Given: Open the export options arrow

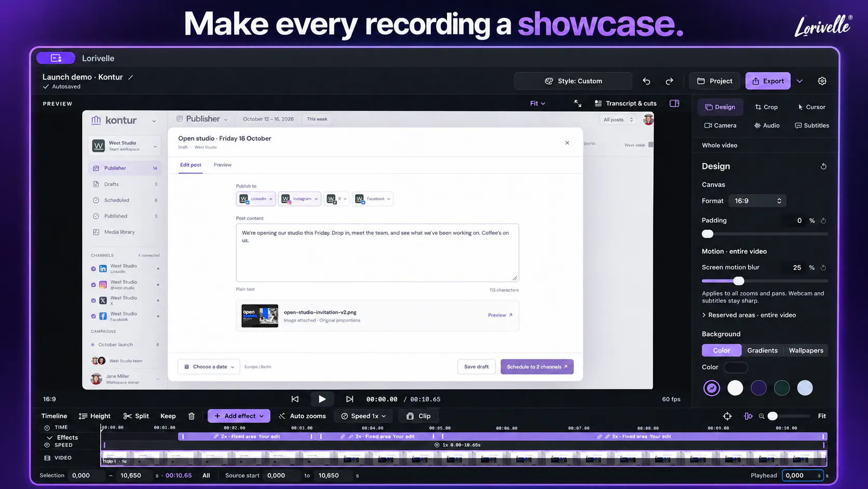Looking at the screenshot, I should [800, 81].
